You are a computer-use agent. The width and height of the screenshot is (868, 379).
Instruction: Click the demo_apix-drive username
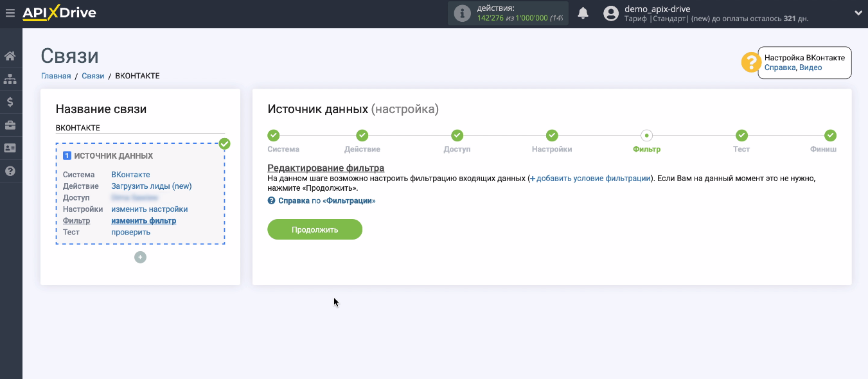coord(657,9)
